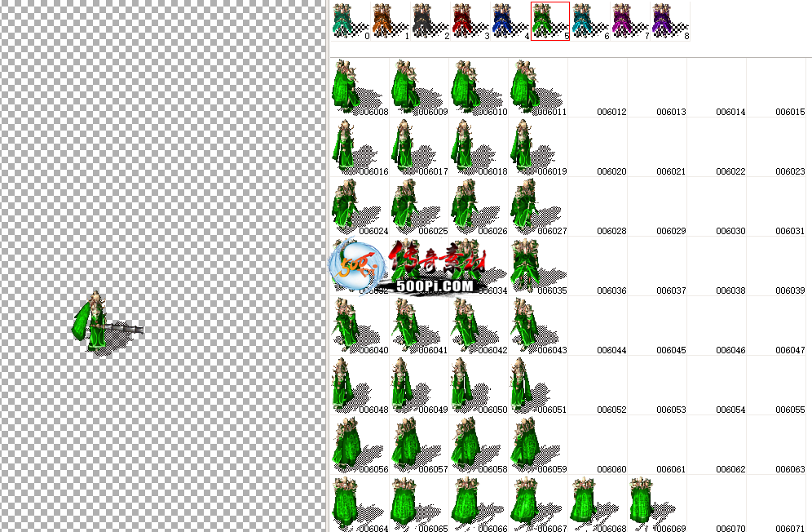Select the purple costume variant numbered 8
Screen dimensions: 812x532
(670, 21)
